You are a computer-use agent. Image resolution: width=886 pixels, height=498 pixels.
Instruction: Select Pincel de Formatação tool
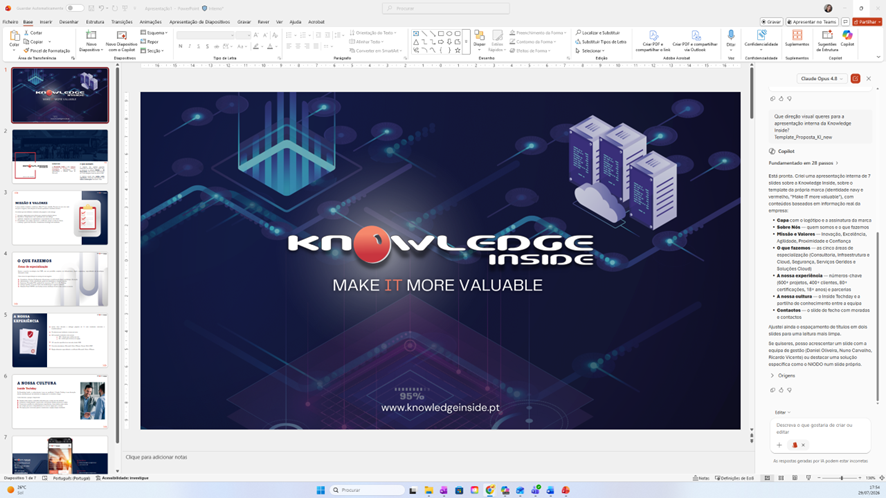click(x=46, y=50)
